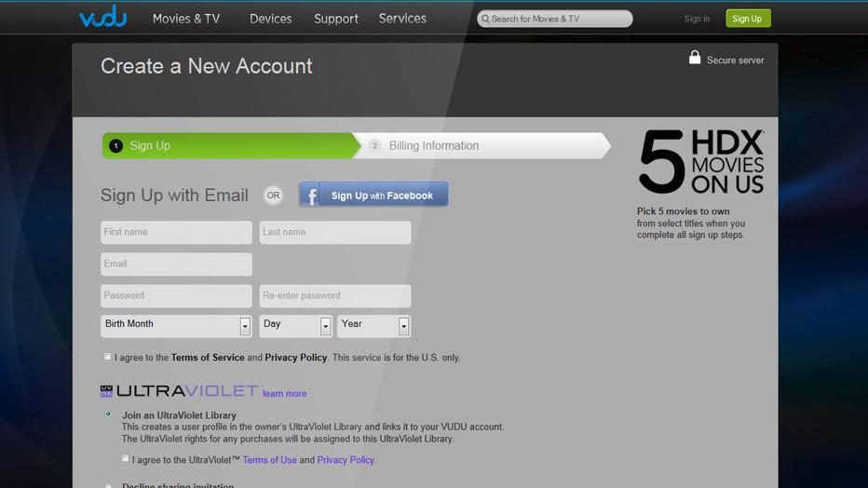Click the Facebook f logo icon
Viewport: 868px width, 488px height.
coord(311,196)
